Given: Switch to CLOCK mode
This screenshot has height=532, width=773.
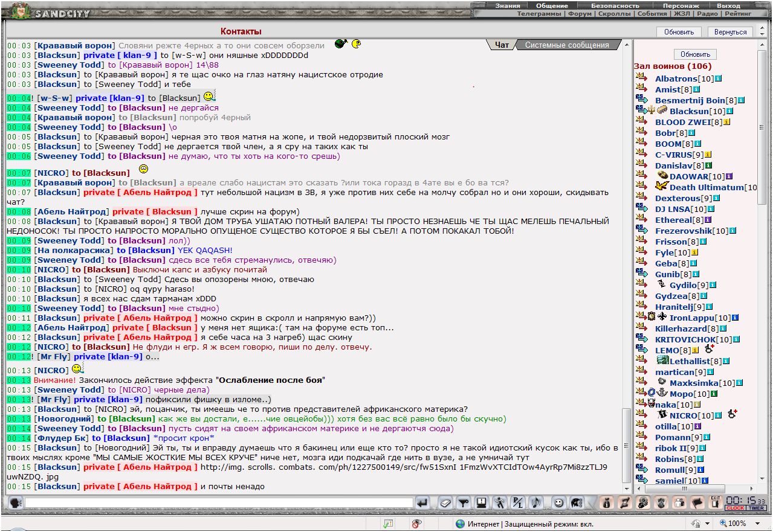Looking at the screenshot, I should click(x=736, y=508).
